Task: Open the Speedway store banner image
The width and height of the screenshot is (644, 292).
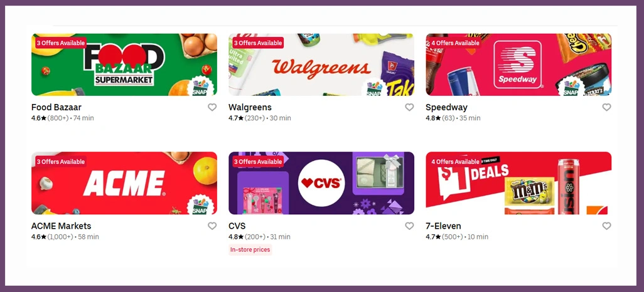Action: (518, 65)
